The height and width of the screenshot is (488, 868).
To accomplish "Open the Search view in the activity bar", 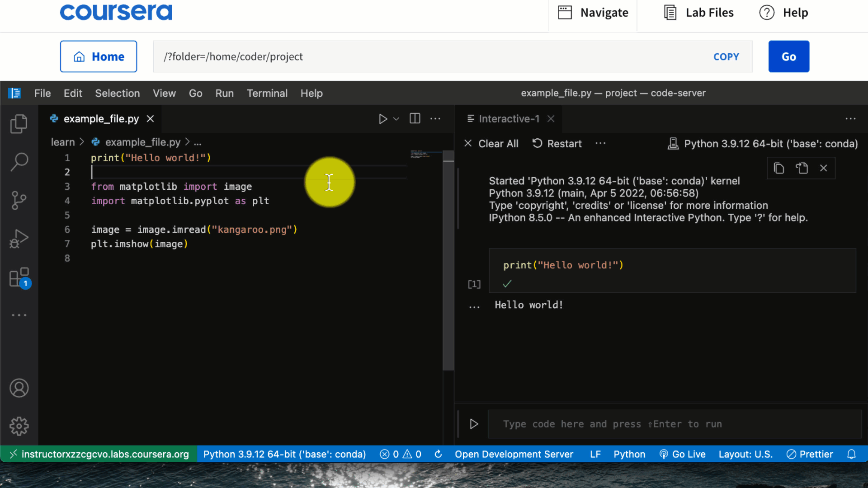I will click(x=19, y=162).
